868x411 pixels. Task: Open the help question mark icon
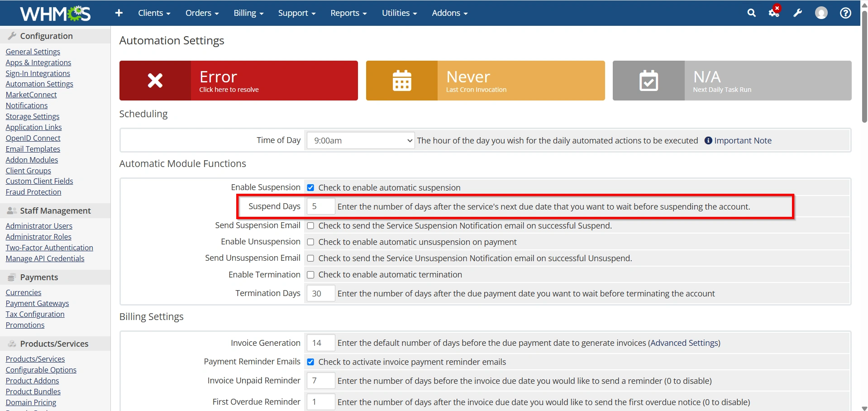point(845,13)
